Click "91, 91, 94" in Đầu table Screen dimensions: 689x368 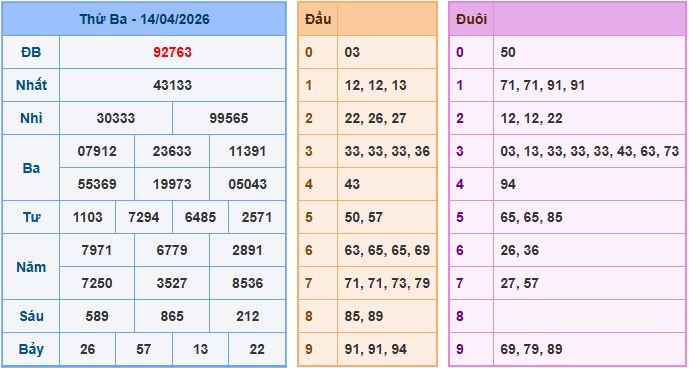click(375, 349)
